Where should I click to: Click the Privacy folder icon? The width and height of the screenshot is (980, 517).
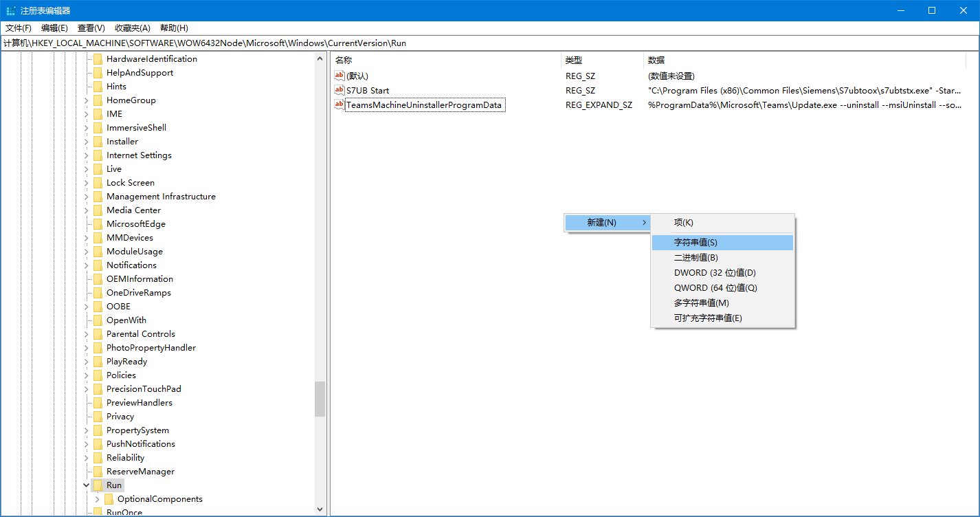(x=98, y=417)
